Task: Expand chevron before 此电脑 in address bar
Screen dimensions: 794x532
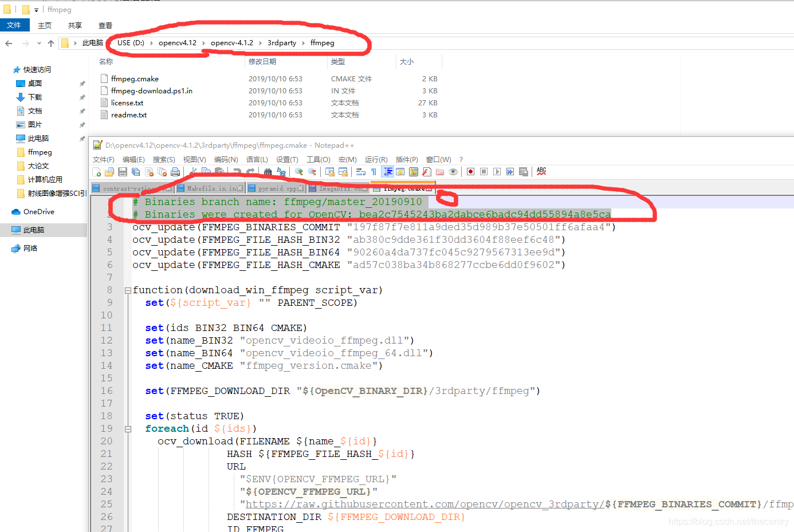Action: point(75,43)
